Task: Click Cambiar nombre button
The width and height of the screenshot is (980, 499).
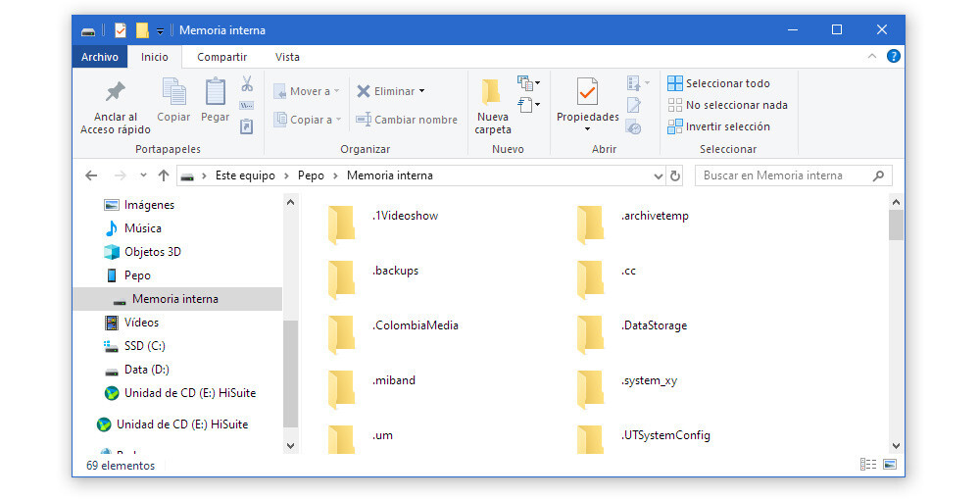Action: pyautogui.click(x=406, y=120)
